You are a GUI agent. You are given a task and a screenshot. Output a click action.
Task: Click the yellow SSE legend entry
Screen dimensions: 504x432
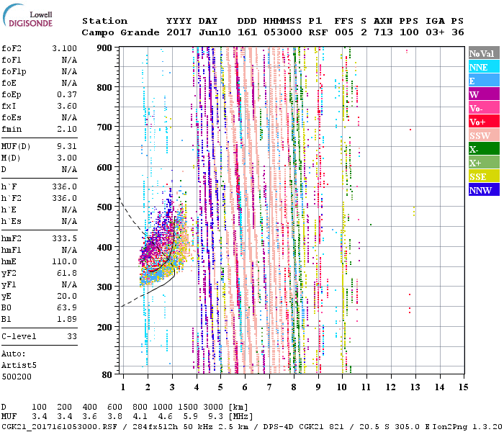tap(484, 176)
